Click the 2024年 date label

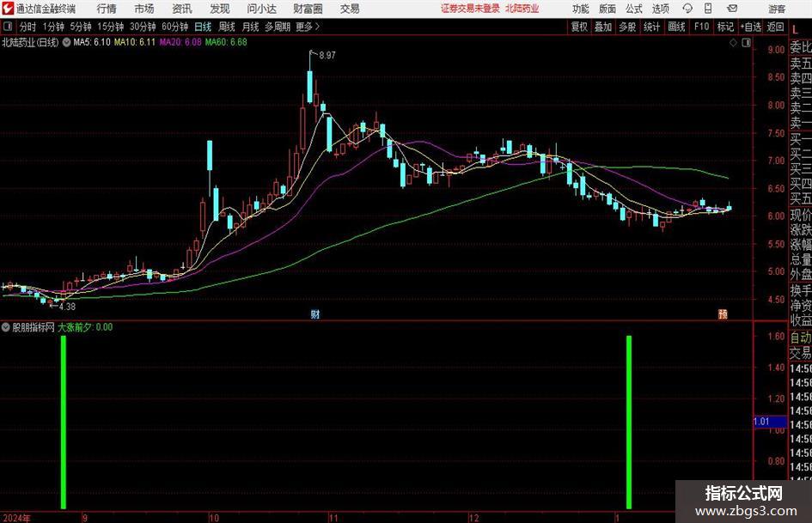[17, 518]
